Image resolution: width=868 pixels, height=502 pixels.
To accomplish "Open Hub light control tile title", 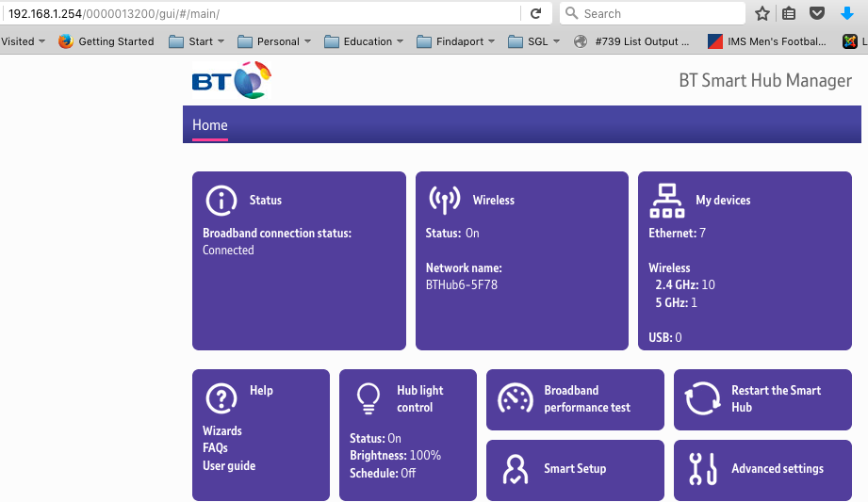I will click(x=419, y=399).
